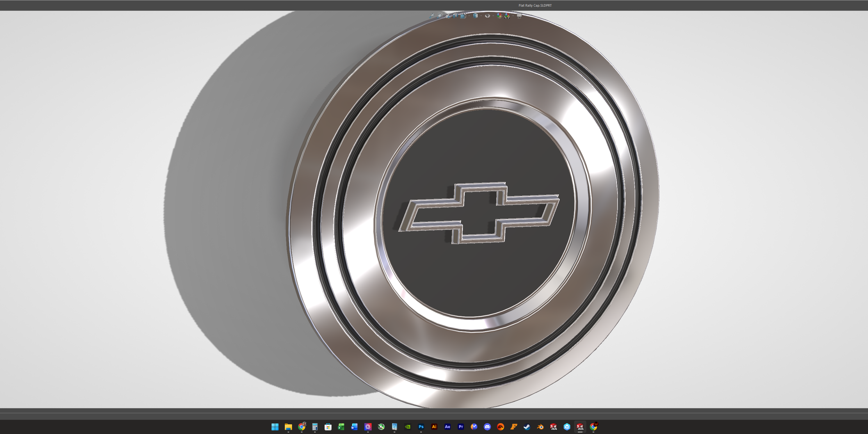Open Steam from the taskbar

click(x=527, y=427)
